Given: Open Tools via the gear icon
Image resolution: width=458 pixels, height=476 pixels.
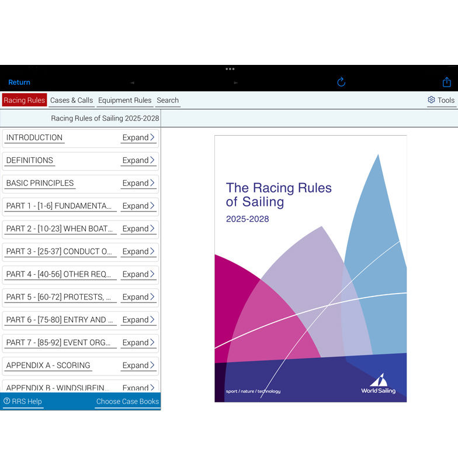Looking at the screenshot, I should coord(431,100).
